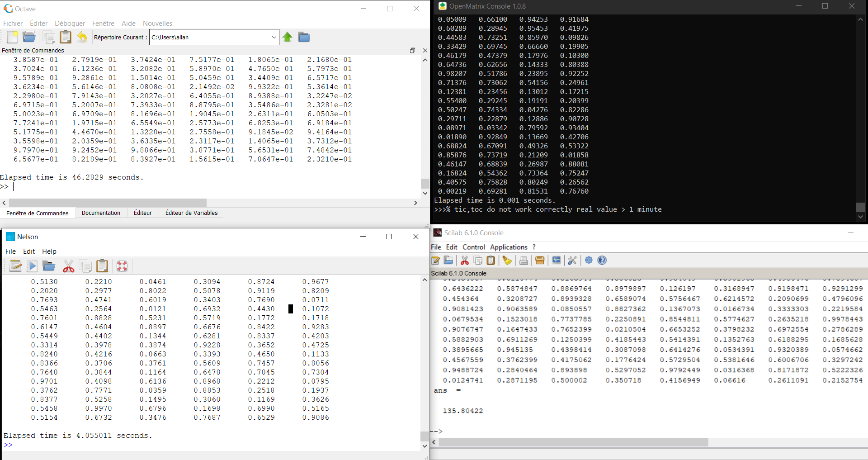Open the Fenêtre menu in Octave
868x460 pixels.
(x=103, y=24)
